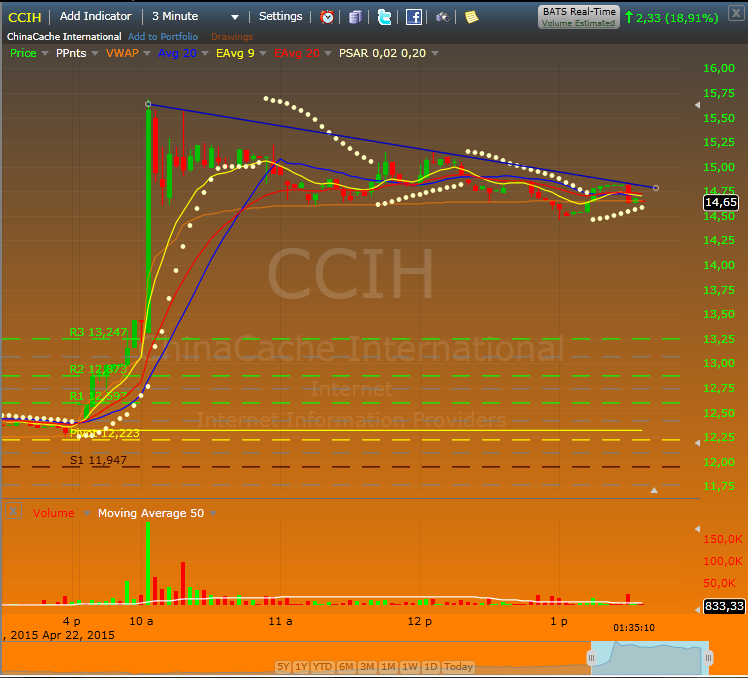Select the 1M range button
Screen dimensions: 748x678
click(x=388, y=667)
